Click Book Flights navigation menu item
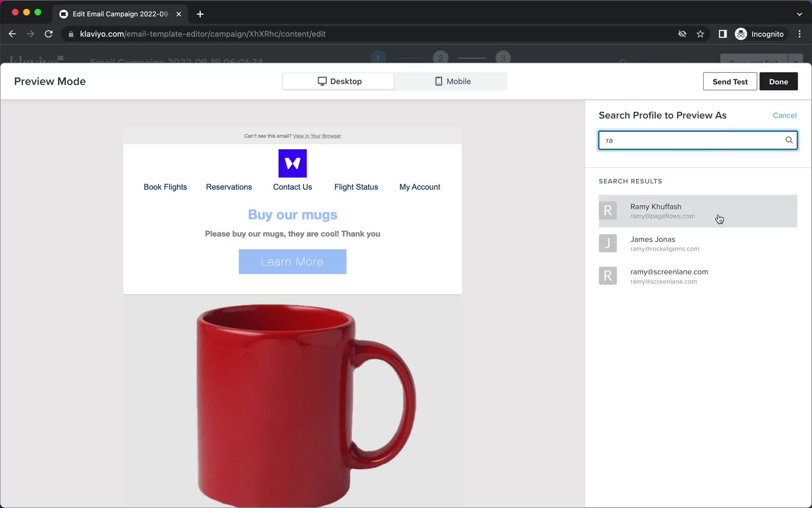This screenshot has width=812, height=508. click(x=165, y=187)
